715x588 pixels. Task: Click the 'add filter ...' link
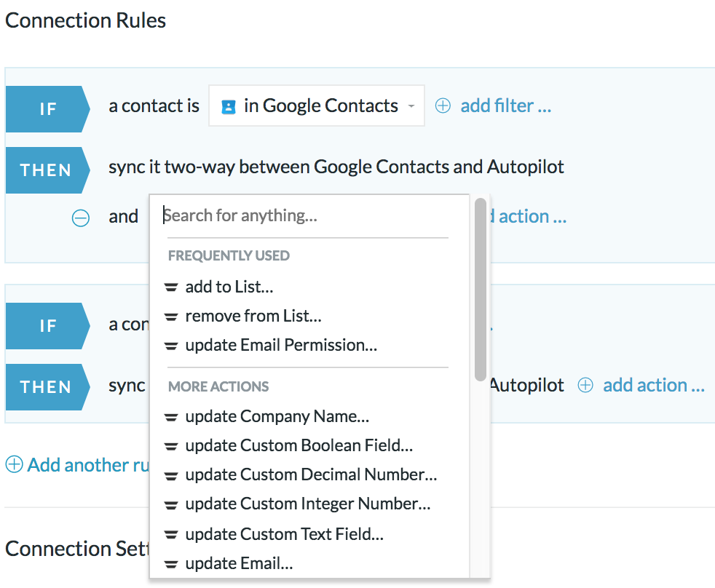(505, 106)
